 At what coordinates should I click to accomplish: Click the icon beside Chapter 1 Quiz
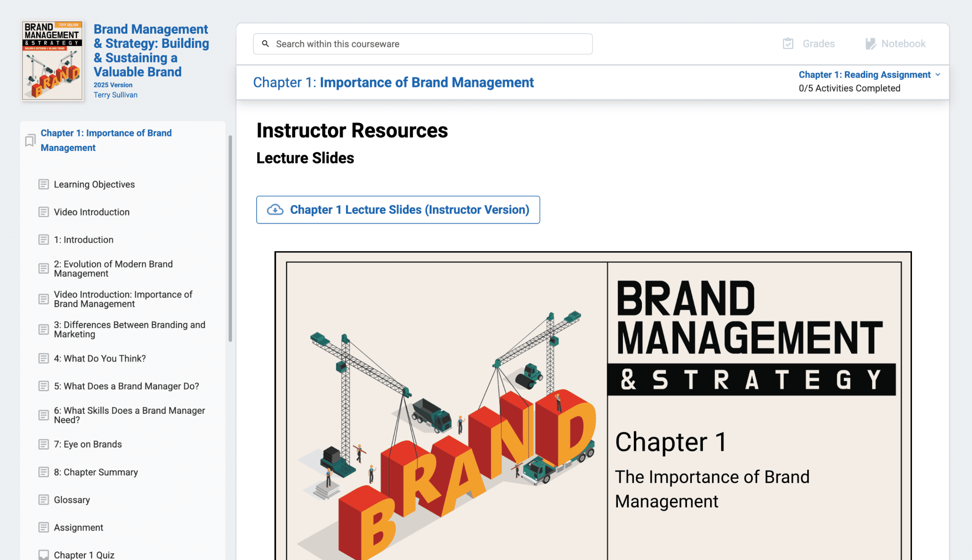click(x=44, y=555)
